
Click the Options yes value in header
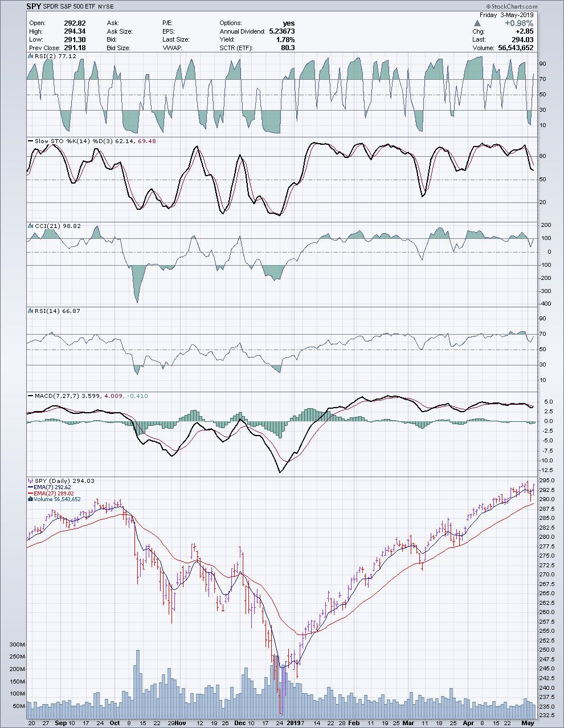(x=288, y=23)
